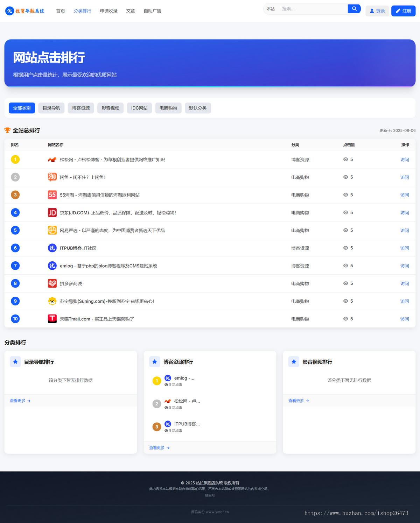This screenshot has width=420, height=523.
Task: Click the silver rank 2 badge for 闲鱼
Action: (x=15, y=177)
